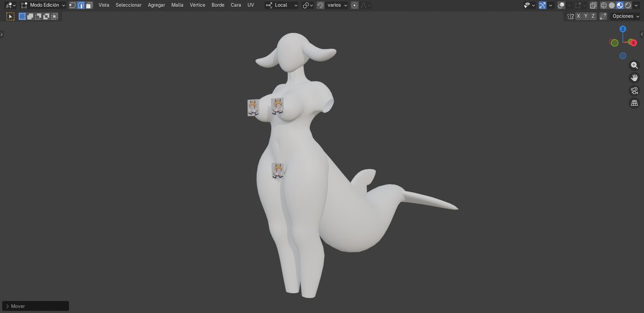This screenshot has height=313, width=644.
Task: Open the Seleccionar menu
Action: point(129,5)
